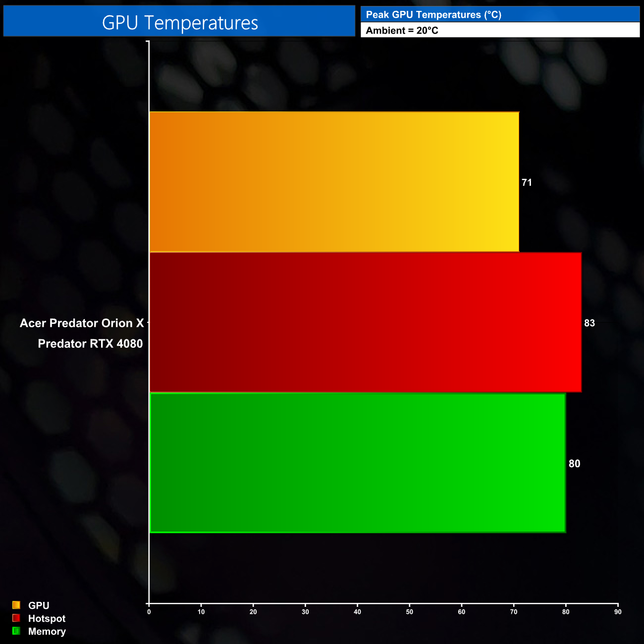Click the value label "83"
644x644 pixels.
point(590,323)
